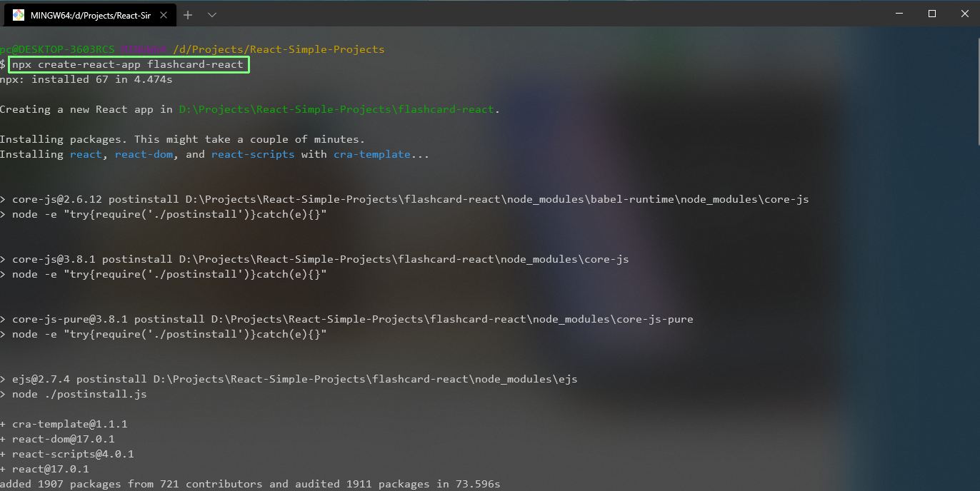Minimize the terminal window
The image size is (980, 491).
pos(899,14)
